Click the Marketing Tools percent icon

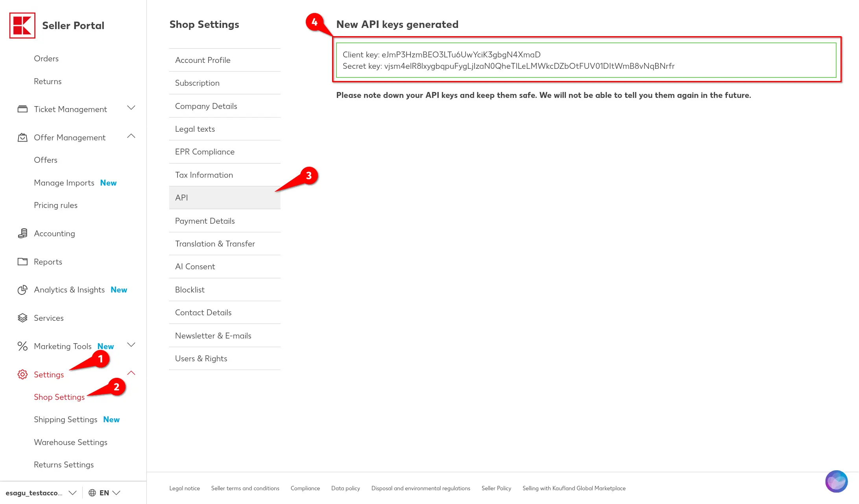22,346
